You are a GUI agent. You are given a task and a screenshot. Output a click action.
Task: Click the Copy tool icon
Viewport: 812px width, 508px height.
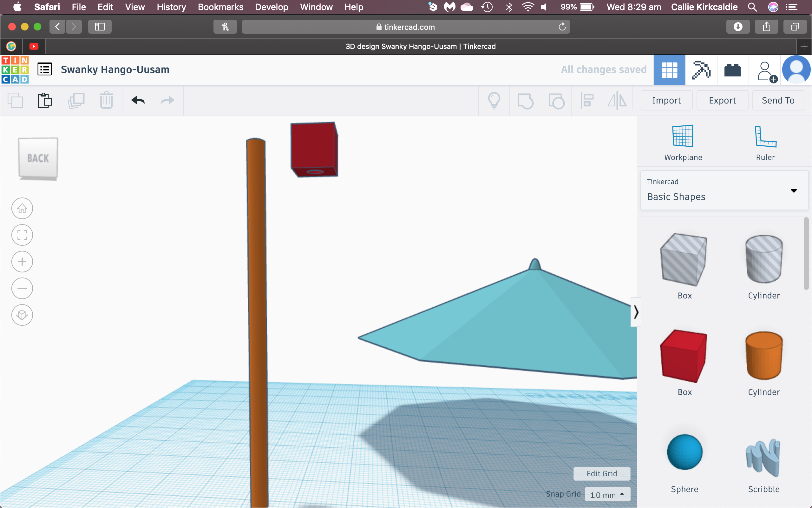[x=15, y=100]
